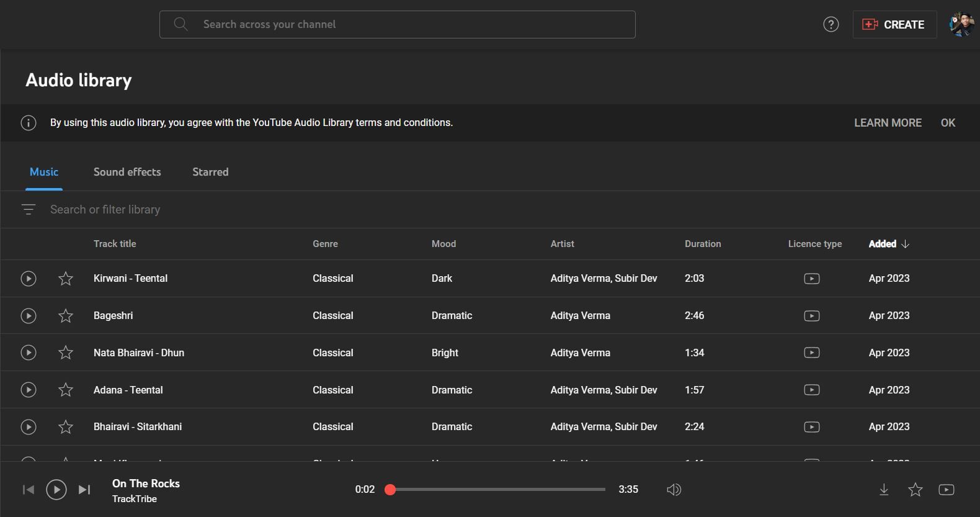
Task: Click the channel search magnifier icon
Action: point(180,24)
